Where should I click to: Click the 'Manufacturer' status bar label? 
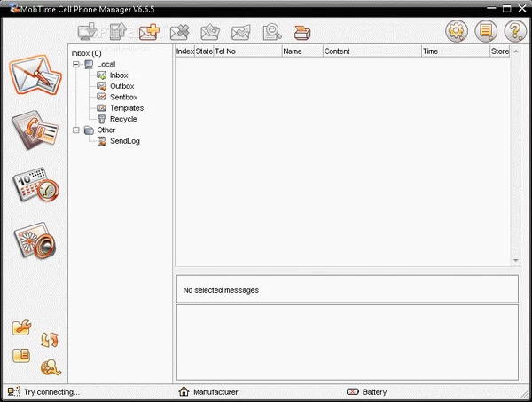pos(215,392)
